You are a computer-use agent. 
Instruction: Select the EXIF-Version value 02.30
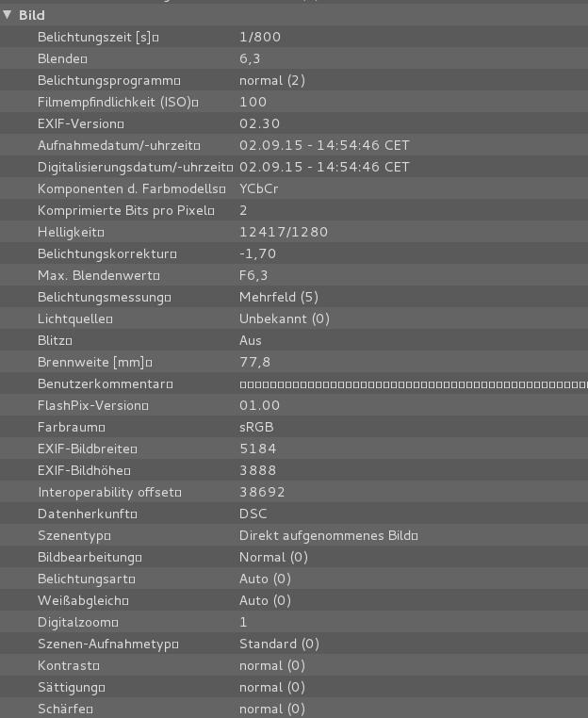click(x=260, y=123)
